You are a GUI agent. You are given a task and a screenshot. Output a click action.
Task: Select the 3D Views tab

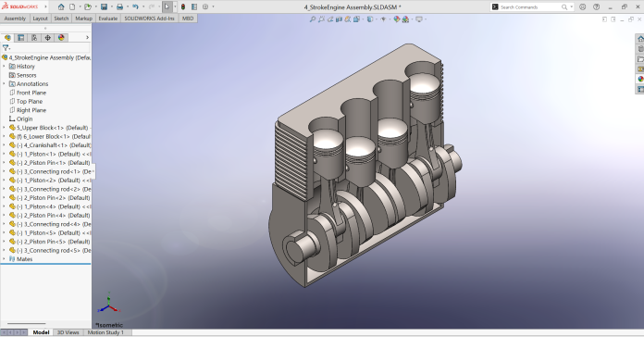click(68, 332)
